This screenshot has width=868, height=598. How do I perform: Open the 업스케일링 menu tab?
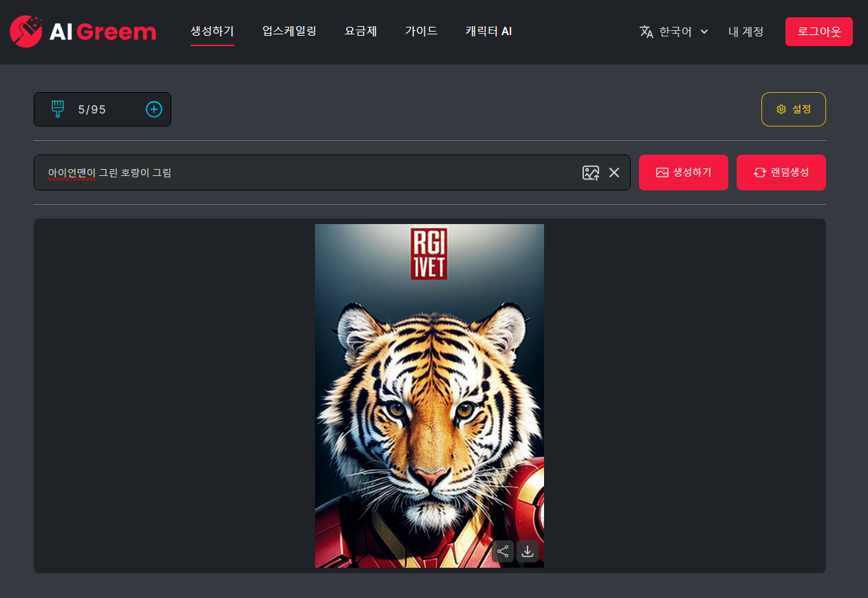point(290,32)
